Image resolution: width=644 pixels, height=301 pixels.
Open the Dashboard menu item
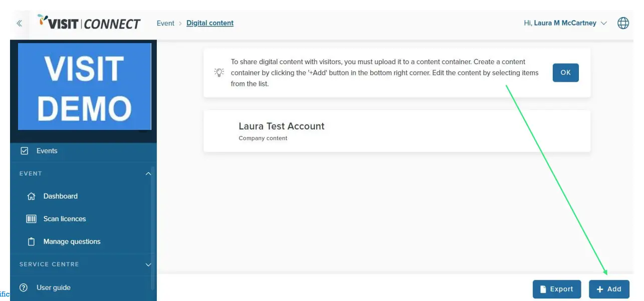click(x=60, y=196)
